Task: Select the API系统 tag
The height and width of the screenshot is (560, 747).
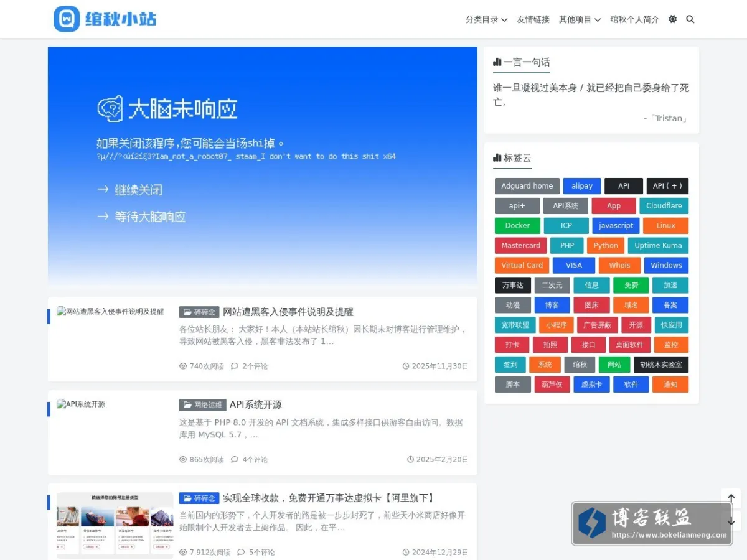Action: pyautogui.click(x=566, y=206)
